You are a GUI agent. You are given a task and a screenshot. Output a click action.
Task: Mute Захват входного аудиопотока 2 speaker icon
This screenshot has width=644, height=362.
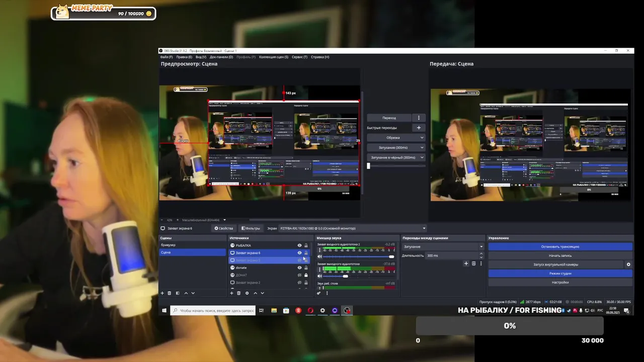pos(319,256)
